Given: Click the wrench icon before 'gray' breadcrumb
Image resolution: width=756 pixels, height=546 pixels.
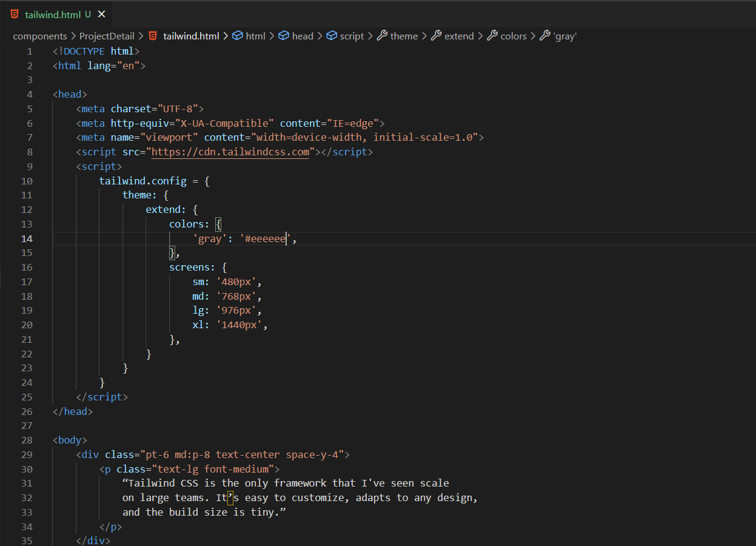Looking at the screenshot, I should tap(544, 36).
